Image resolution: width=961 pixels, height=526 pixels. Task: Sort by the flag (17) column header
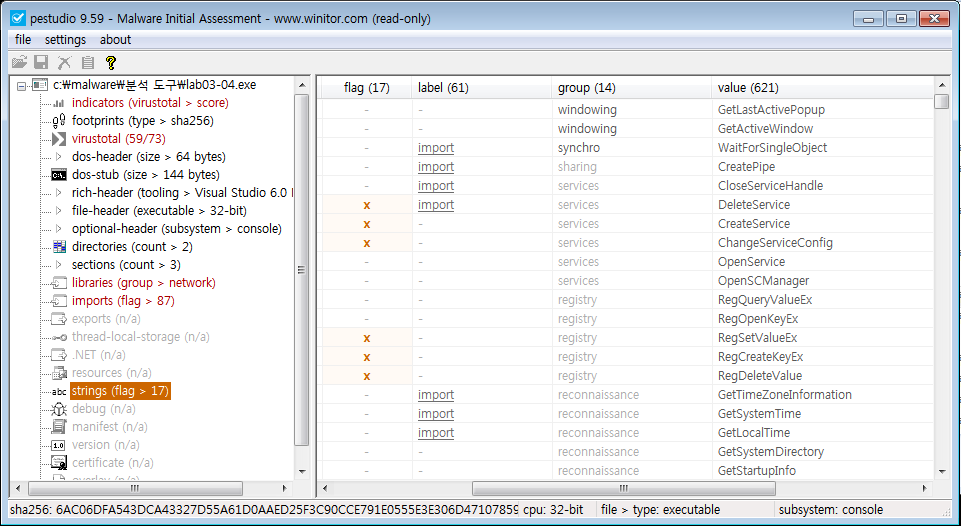367,88
